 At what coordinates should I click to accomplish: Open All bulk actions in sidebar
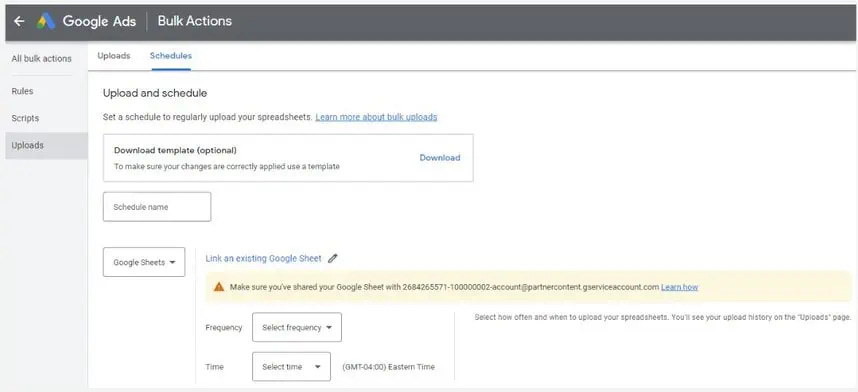pos(42,59)
